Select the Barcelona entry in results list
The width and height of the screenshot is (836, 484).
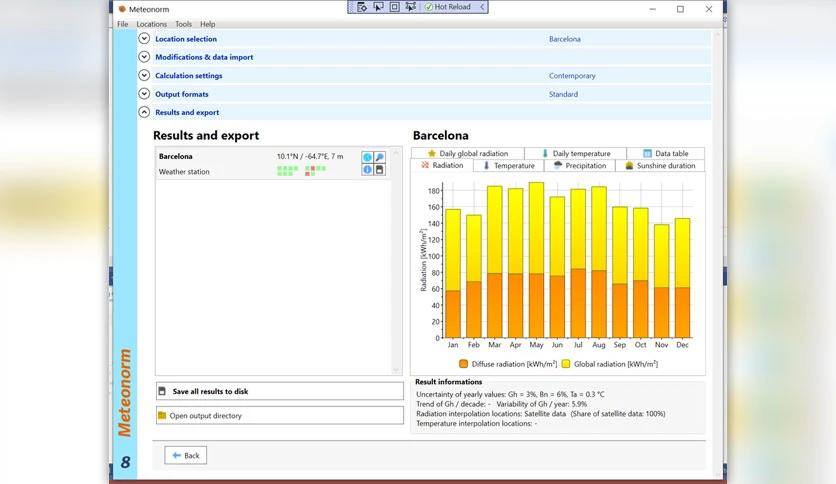tap(273, 164)
